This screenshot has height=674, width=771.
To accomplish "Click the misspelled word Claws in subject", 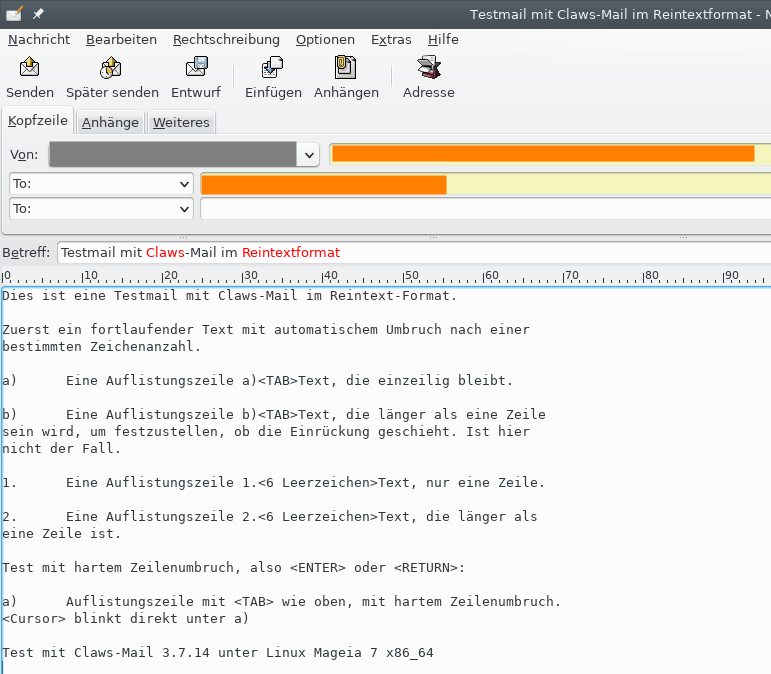I will [x=165, y=253].
